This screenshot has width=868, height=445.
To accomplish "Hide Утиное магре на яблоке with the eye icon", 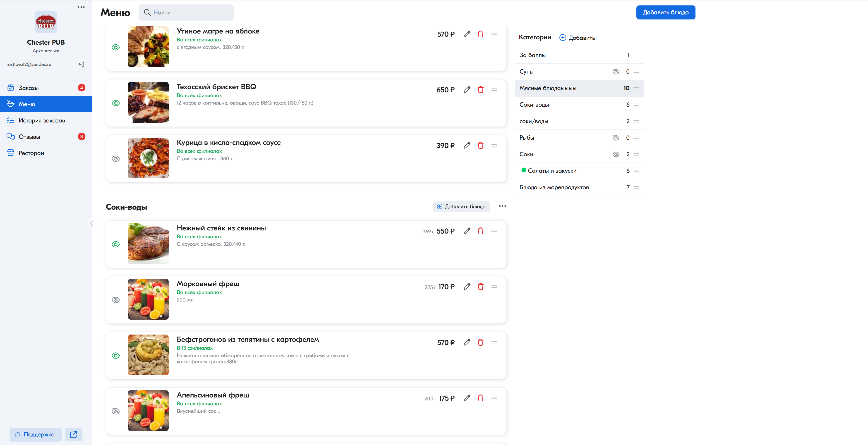I will pyautogui.click(x=116, y=48).
